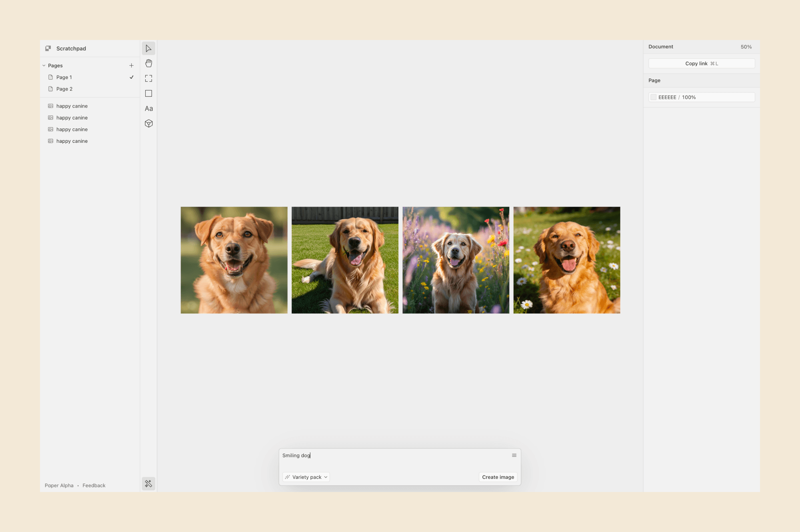This screenshot has height=532, width=800.
Task: Switch to Page 2
Action: point(64,89)
